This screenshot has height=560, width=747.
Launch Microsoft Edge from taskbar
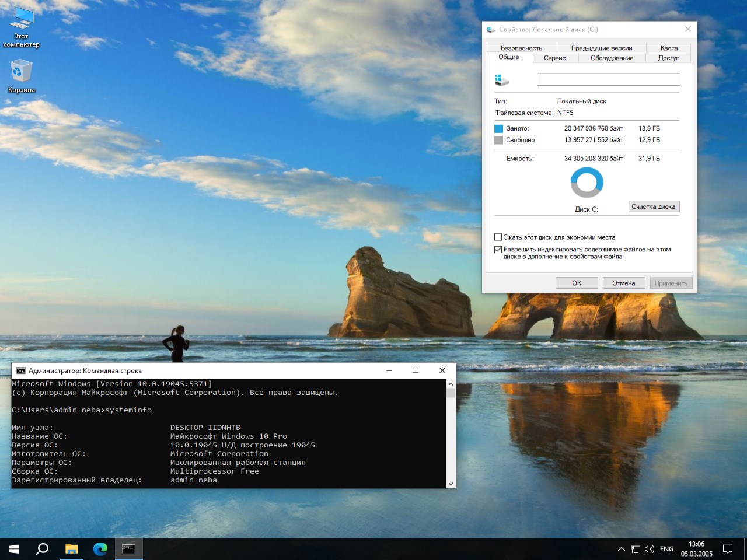click(x=100, y=549)
